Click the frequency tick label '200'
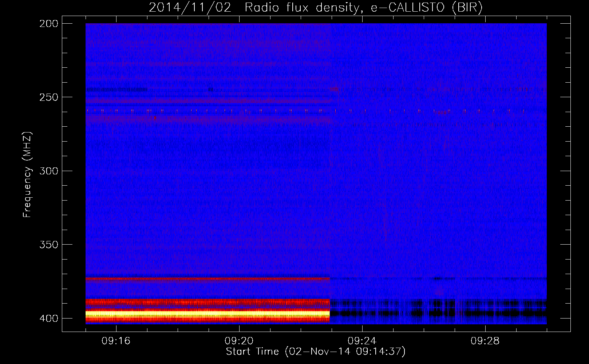The width and height of the screenshot is (589, 364). click(49, 24)
